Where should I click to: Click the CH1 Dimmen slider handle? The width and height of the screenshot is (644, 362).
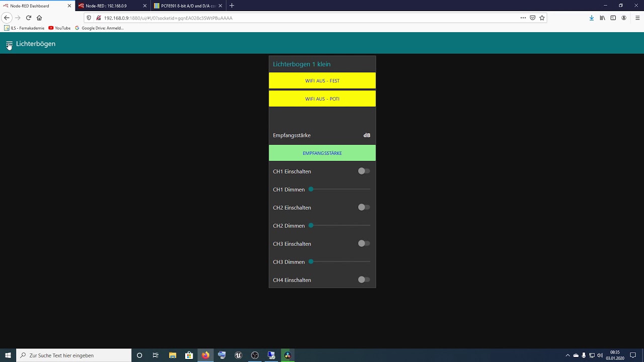311,189
